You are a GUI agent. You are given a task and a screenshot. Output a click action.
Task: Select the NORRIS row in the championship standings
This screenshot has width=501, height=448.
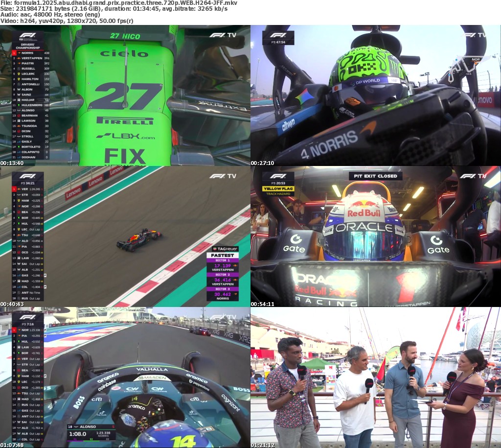[31, 53]
